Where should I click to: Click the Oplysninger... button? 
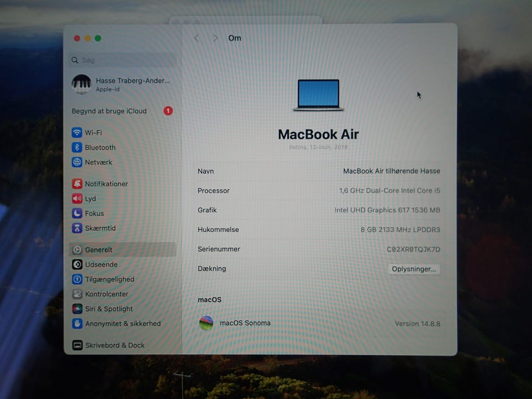pyautogui.click(x=413, y=269)
